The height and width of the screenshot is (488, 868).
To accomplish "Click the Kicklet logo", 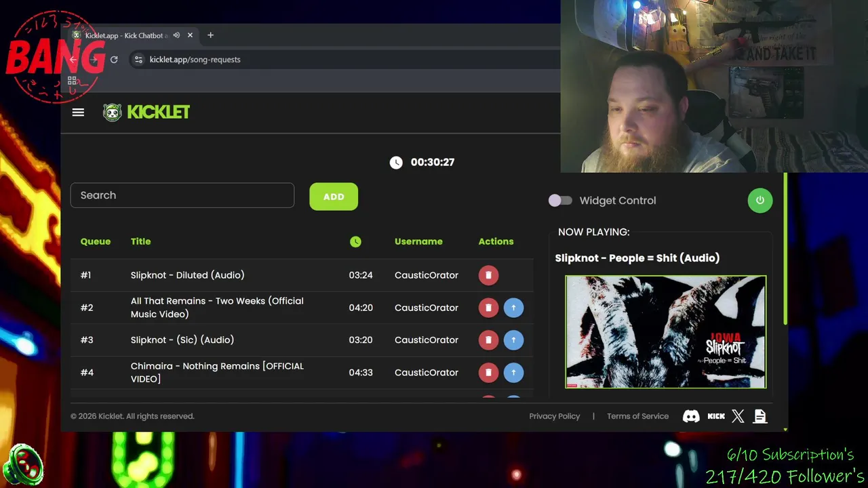I will tap(146, 113).
